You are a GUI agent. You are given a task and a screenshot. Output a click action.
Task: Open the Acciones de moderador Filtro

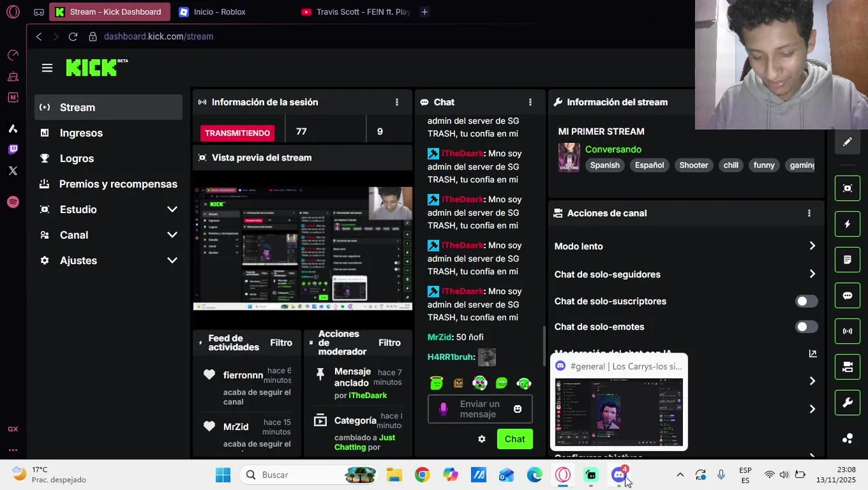[x=389, y=343]
